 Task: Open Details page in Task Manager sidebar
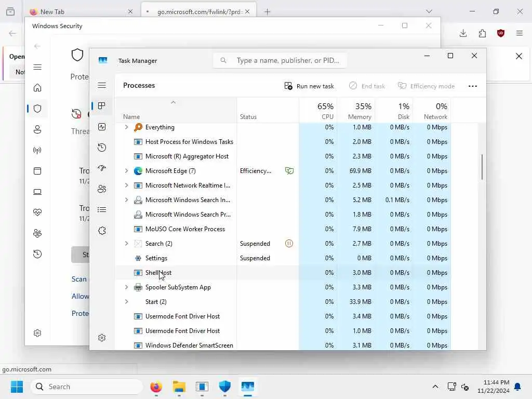click(102, 210)
